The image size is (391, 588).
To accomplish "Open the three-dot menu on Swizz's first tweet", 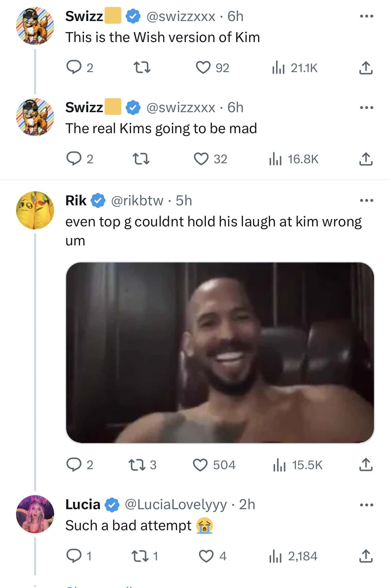I will pyautogui.click(x=367, y=16).
